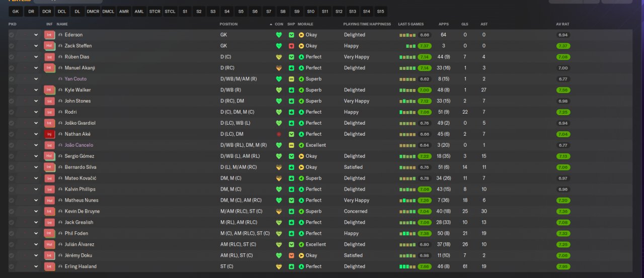Toggle picked checkmark for Joško Gvardiol
This screenshot has width=644, height=278.
coord(12,123)
